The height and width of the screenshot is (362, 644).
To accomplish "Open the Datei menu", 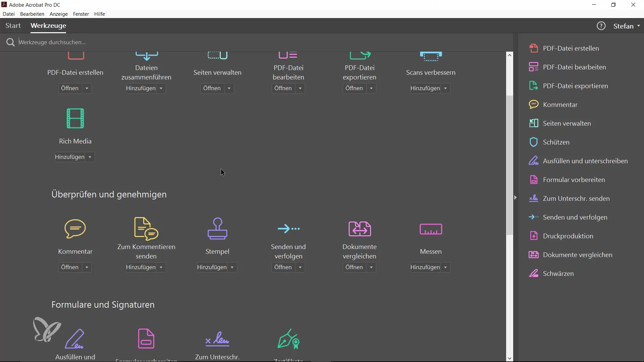I will (9, 14).
